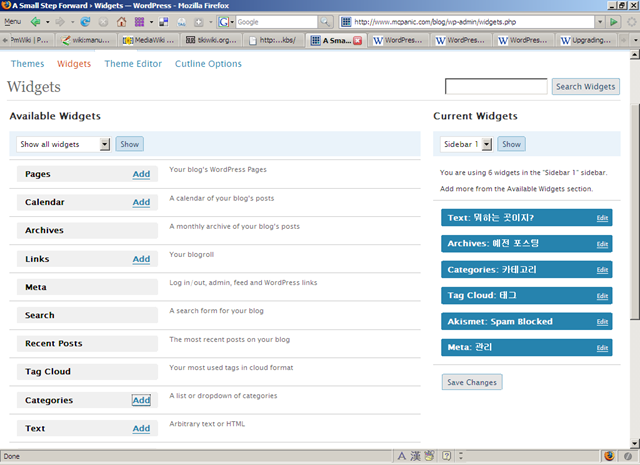Switch to the tikiwiki.org tab

(211, 40)
